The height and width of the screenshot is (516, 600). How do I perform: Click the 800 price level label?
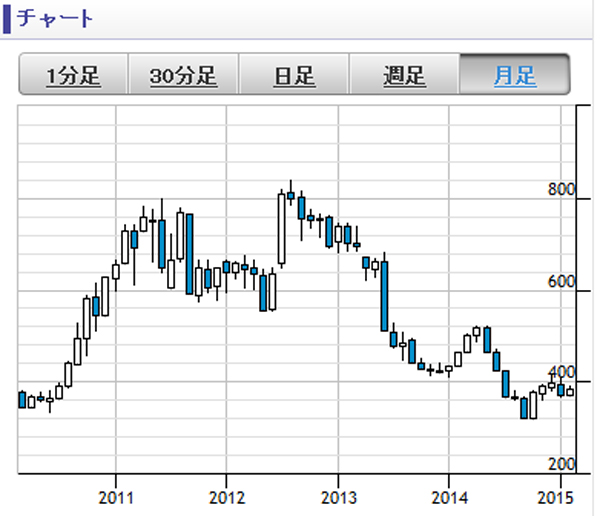click(562, 189)
